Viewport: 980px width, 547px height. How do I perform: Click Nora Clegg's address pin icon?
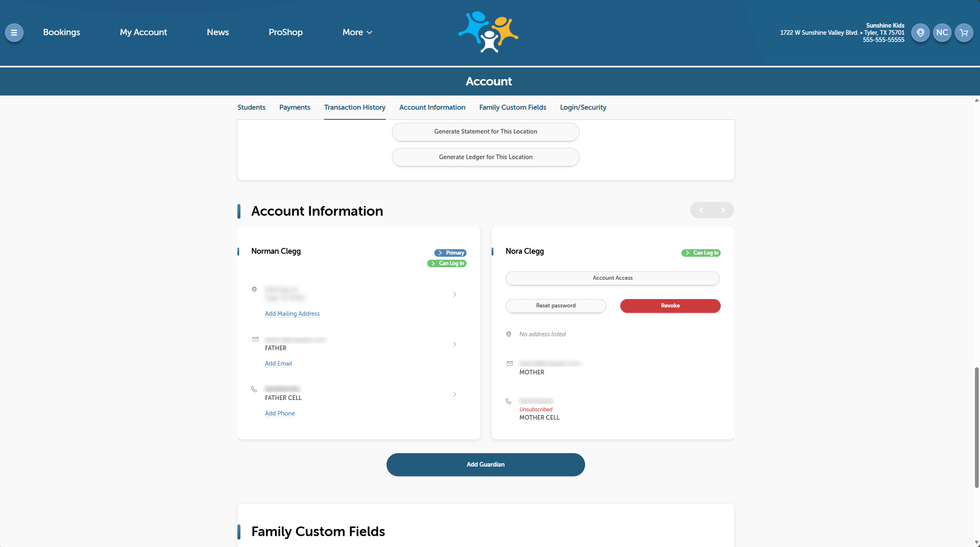coord(508,334)
